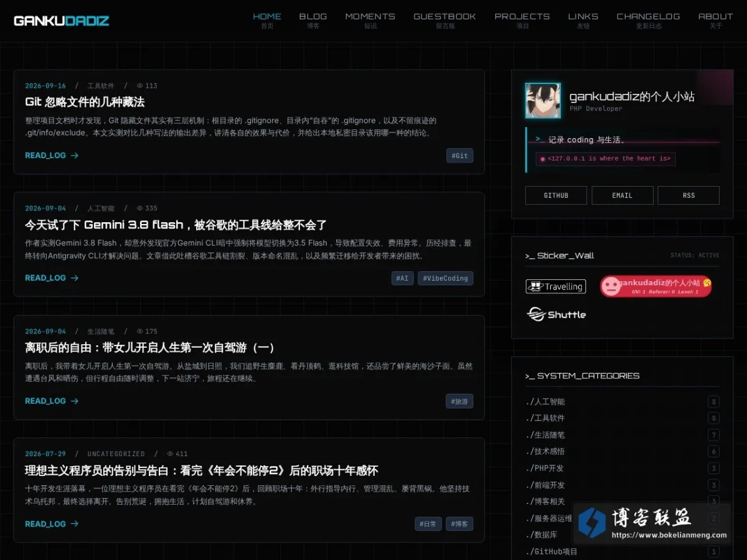The image size is (747, 560).
Task: Open the red gankudadiz site stats badge
Action: (655, 286)
